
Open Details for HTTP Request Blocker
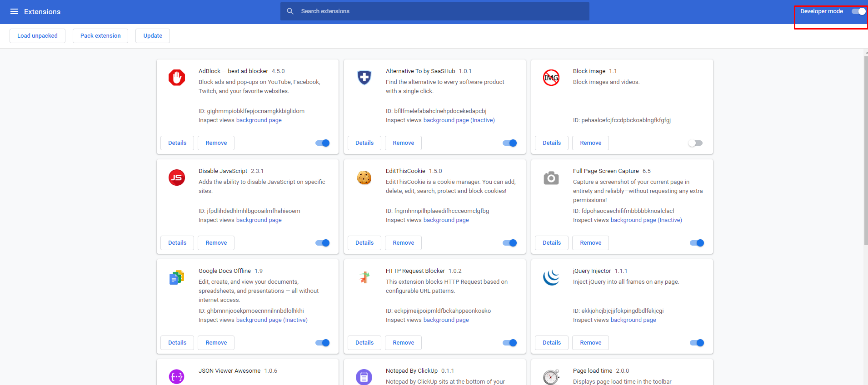click(364, 343)
